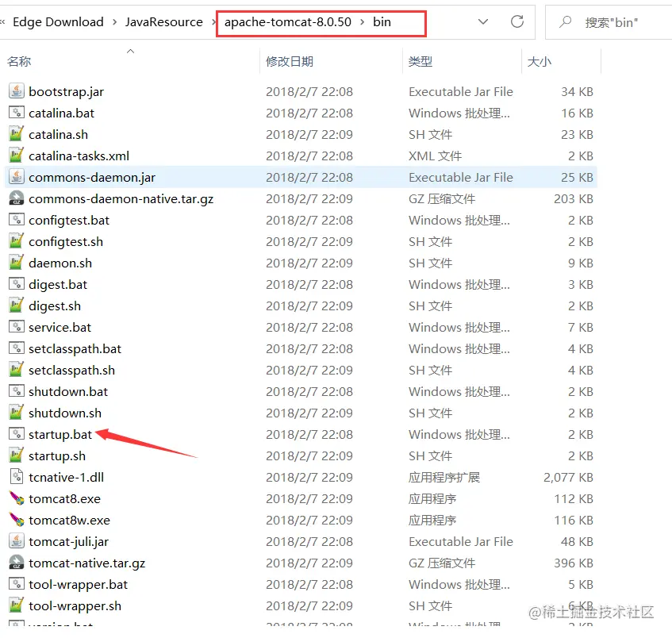Expand chevron after Edge Download breadcrumb

114,22
